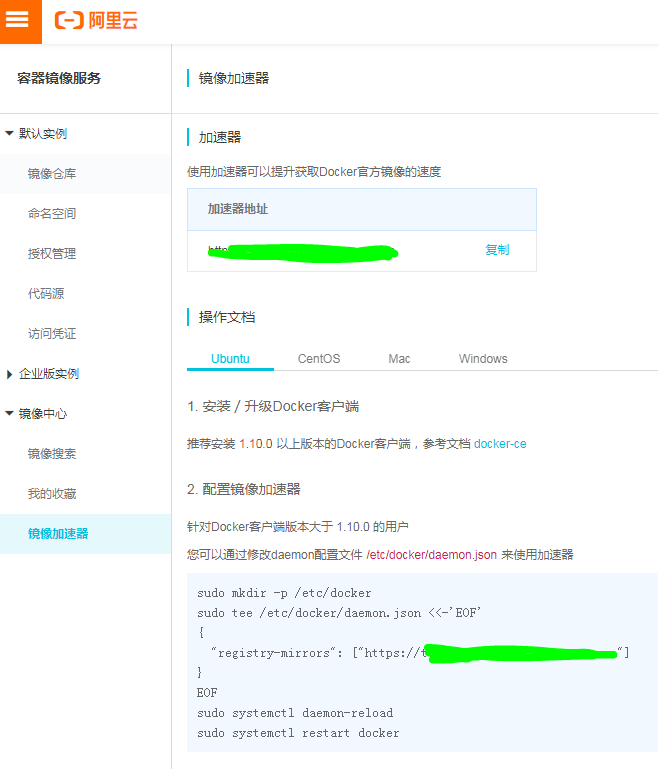The width and height of the screenshot is (658, 769).
Task: Open 镜像仓库 in sidebar
Action: coord(52,174)
